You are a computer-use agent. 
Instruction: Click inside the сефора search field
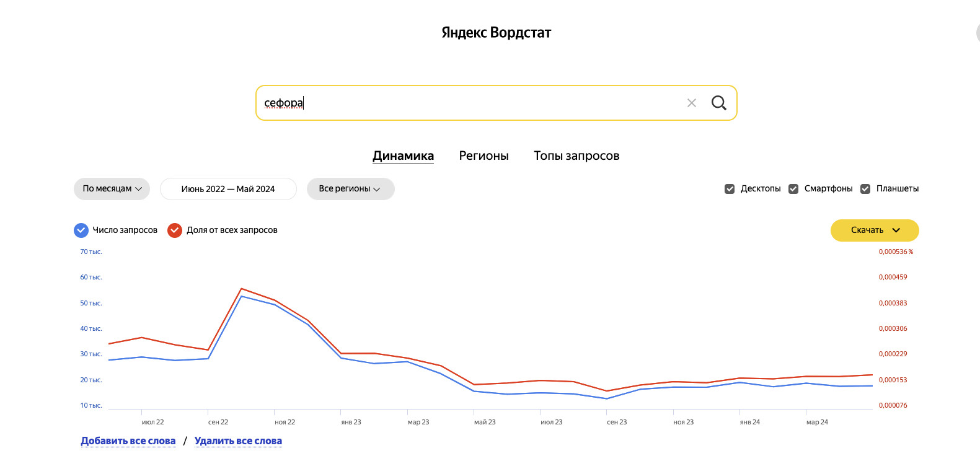[x=471, y=103]
